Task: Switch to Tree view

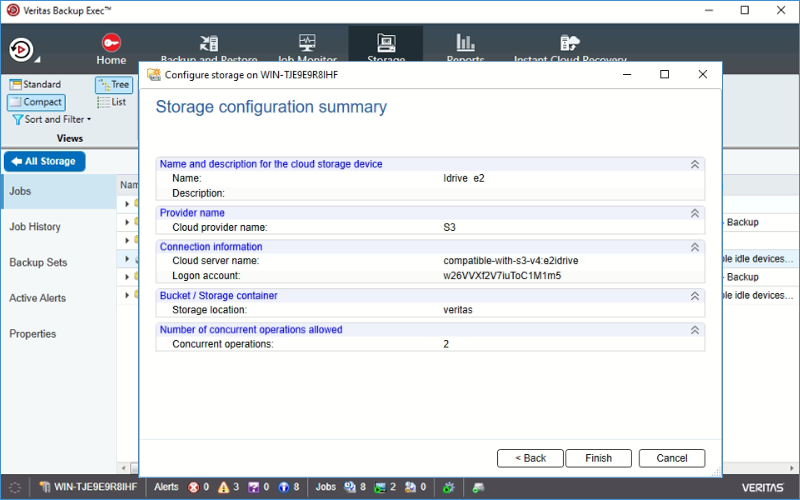Action: point(114,85)
